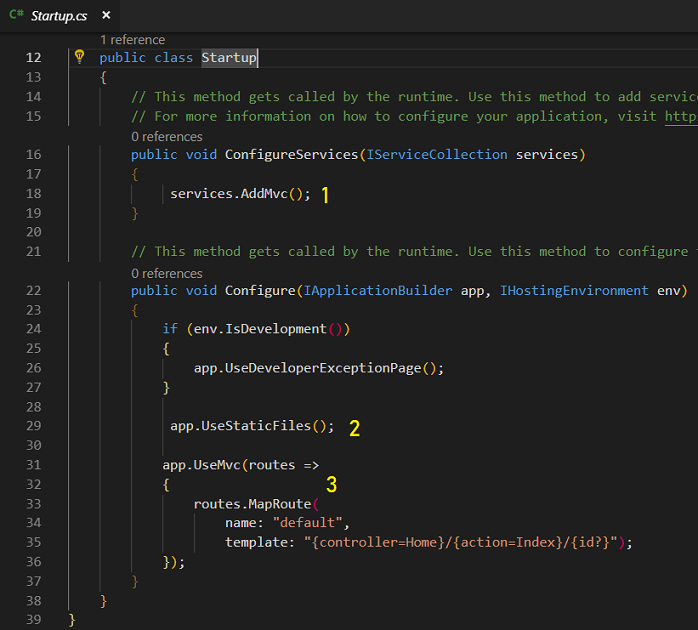Image resolution: width=698 pixels, height=630 pixels.
Task: Click line number 35 in gutter
Action: click(33, 542)
